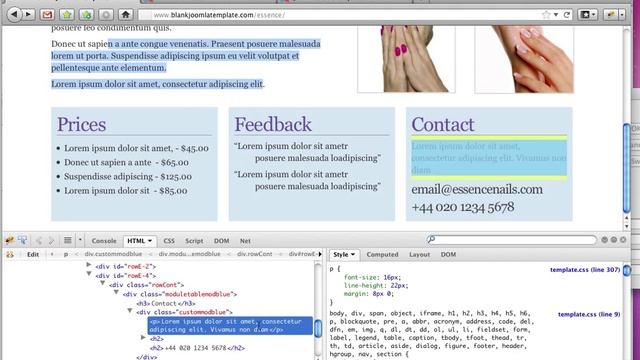The width and height of the screenshot is (640, 360).
Task: Click the Firebug search box
Action: [x=512, y=240]
